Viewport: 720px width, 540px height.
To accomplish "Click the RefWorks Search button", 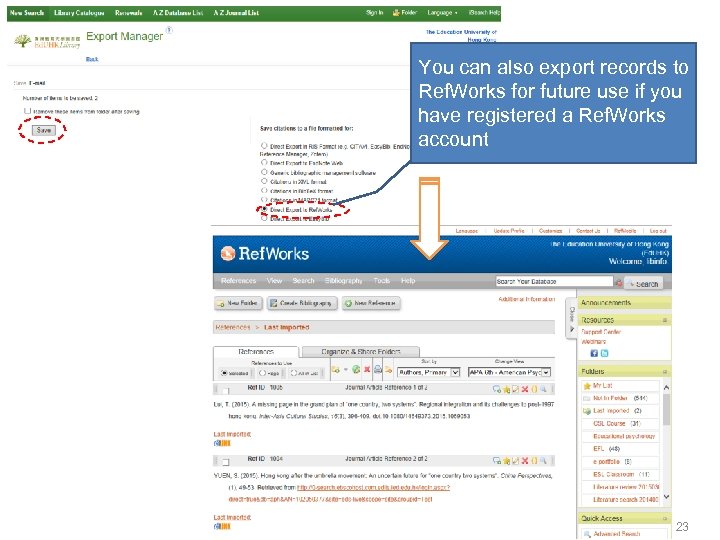I will coord(644,284).
